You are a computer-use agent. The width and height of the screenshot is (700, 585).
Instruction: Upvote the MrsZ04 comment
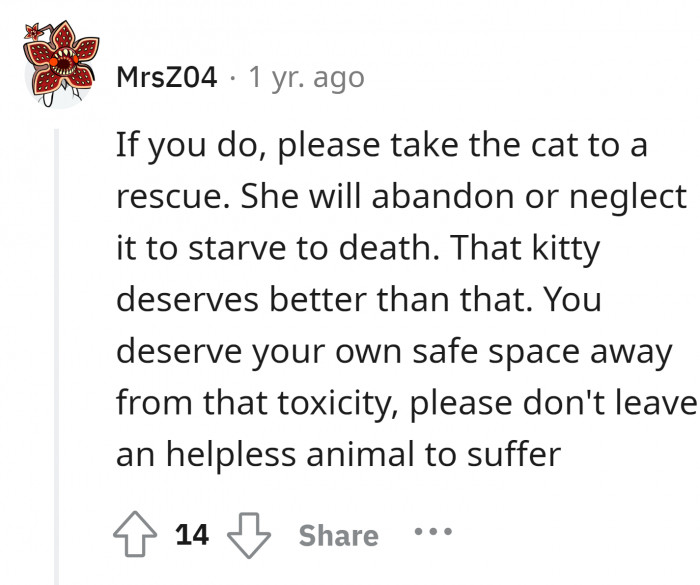click(137, 535)
